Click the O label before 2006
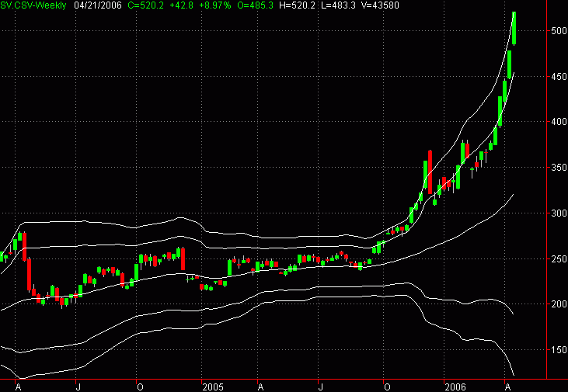 pyautogui.click(x=387, y=387)
